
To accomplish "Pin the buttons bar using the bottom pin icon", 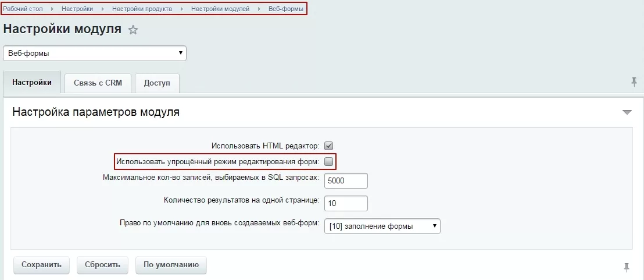I will (627, 268).
